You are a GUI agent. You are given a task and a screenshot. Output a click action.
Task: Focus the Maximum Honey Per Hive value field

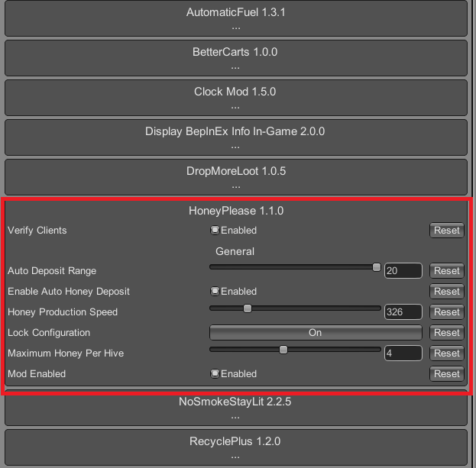coord(403,353)
